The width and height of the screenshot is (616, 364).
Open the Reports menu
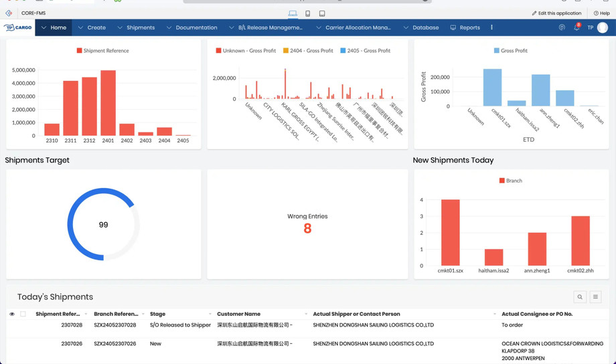click(465, 28)
